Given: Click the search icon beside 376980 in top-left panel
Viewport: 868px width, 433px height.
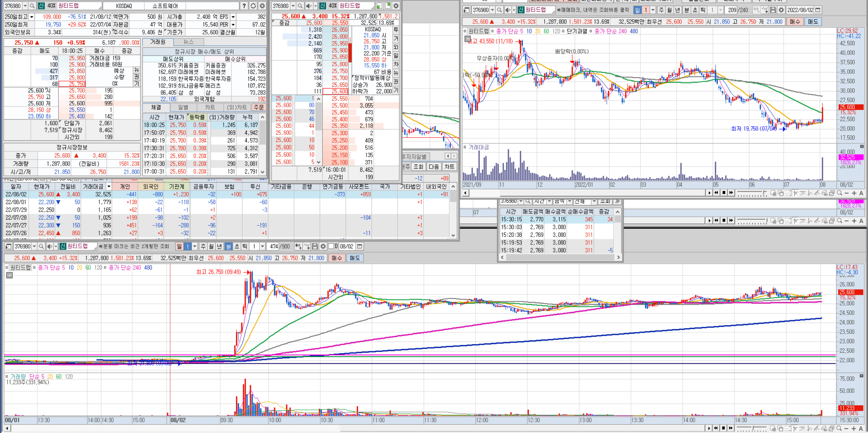Looking at the screenshot, I should [x=32, y=6].
